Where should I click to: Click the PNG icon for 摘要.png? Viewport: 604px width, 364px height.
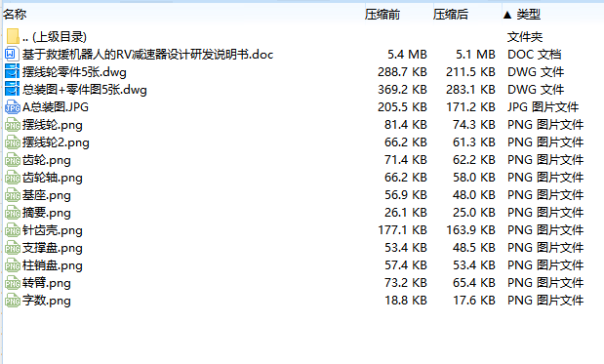coord(13,213)
